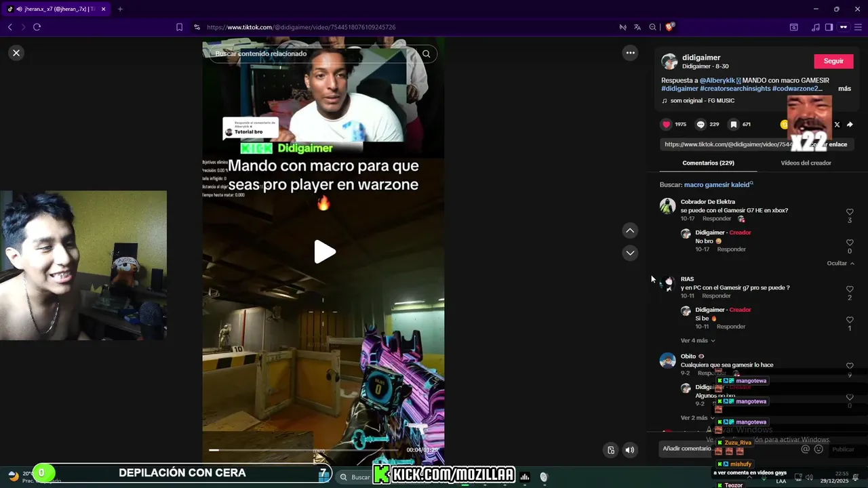Reply to the RIAS comment

[x=717, y=296]
